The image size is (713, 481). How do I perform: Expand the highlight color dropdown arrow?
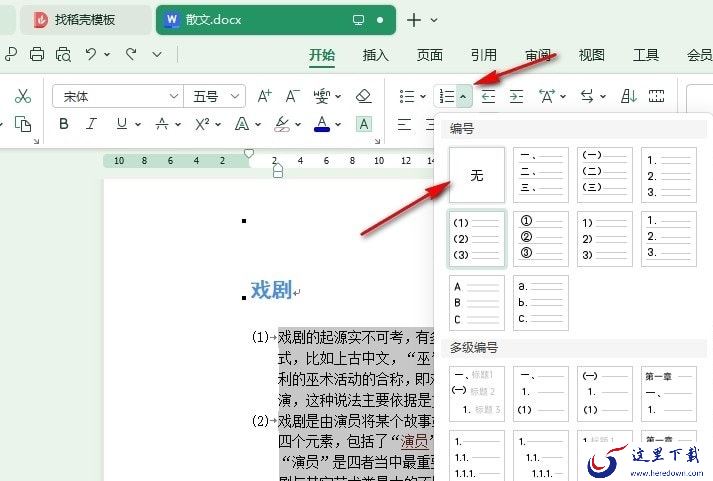(298, 124)
